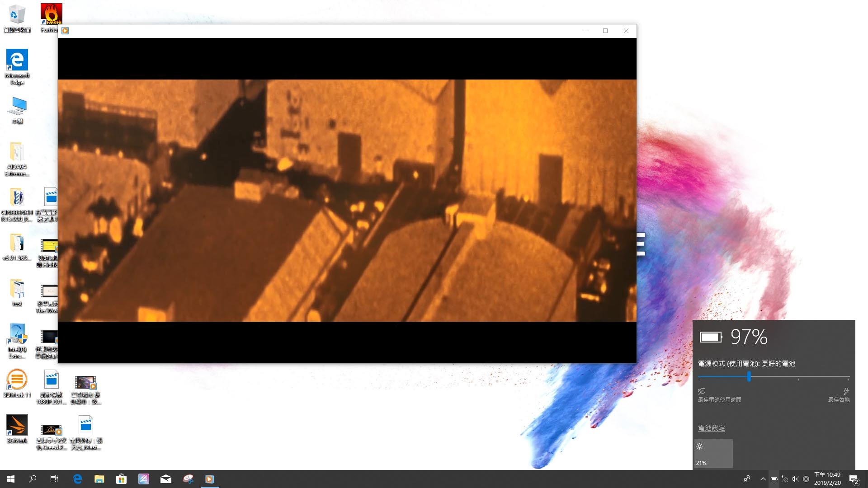Minimize the video player window
The width and height of the screenshot is (868, 488).
(585, 31)
